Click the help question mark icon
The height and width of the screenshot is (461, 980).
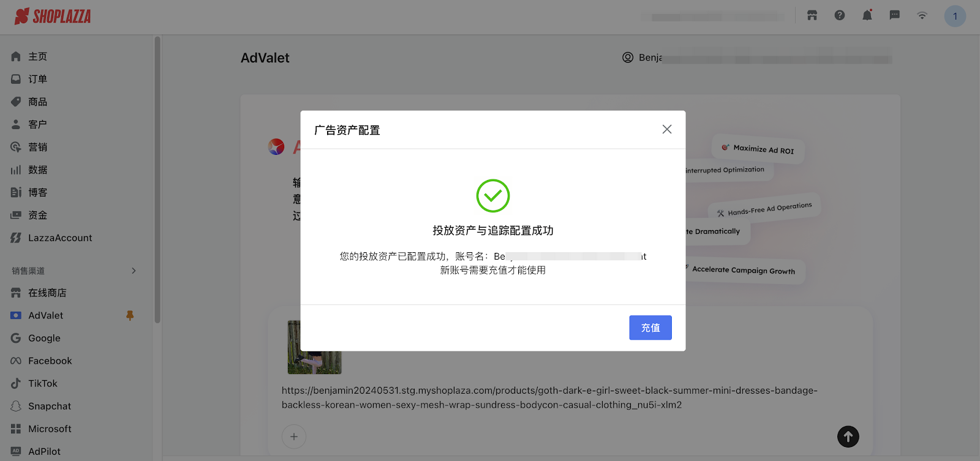click(x=839, y=15)
